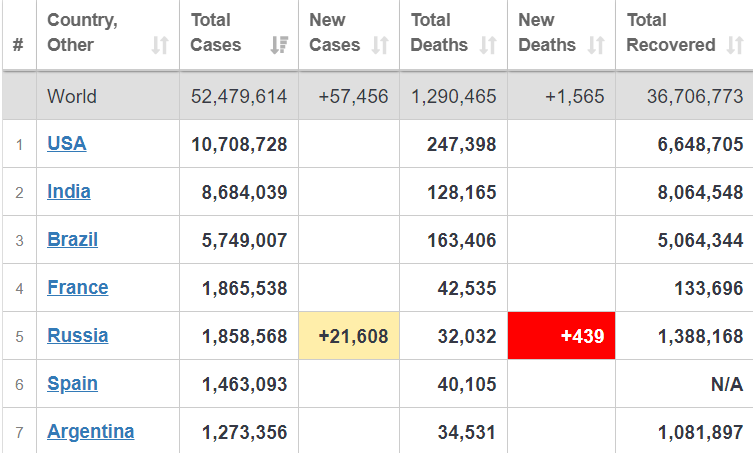This screenshot has height=453, width=753.
Task: Visit the Spain country page
Action: point(73,384)
